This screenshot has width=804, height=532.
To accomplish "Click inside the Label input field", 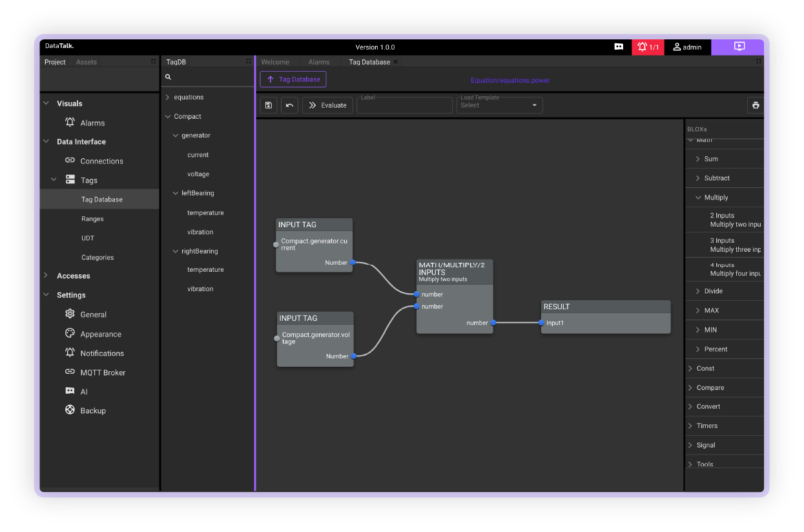I will pos(404,105).
